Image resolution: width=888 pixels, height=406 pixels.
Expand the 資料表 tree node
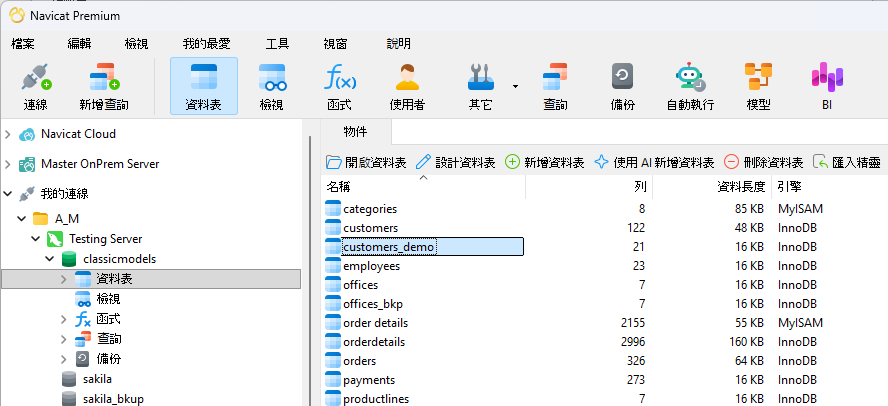[64, 279]
